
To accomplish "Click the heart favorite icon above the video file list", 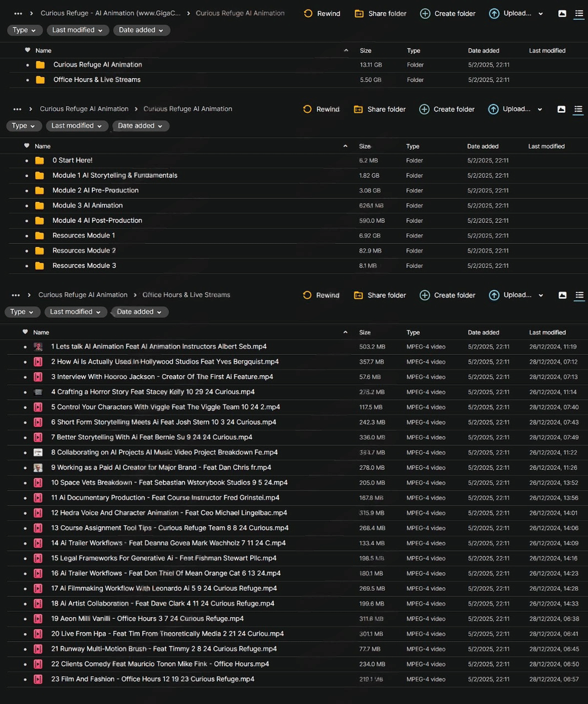I will coord(25,332).
